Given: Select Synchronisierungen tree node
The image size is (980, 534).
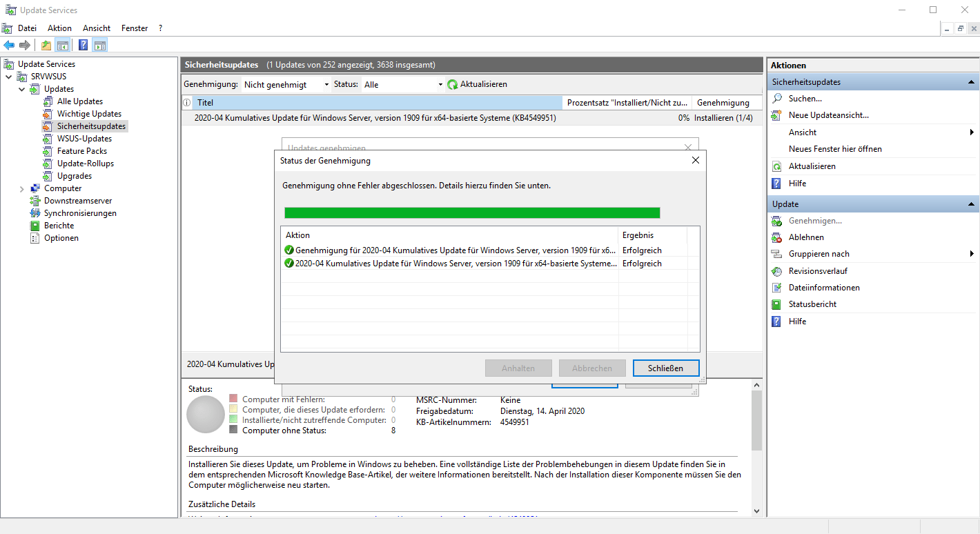Looking at the screenshot, I should pos(80,213).
